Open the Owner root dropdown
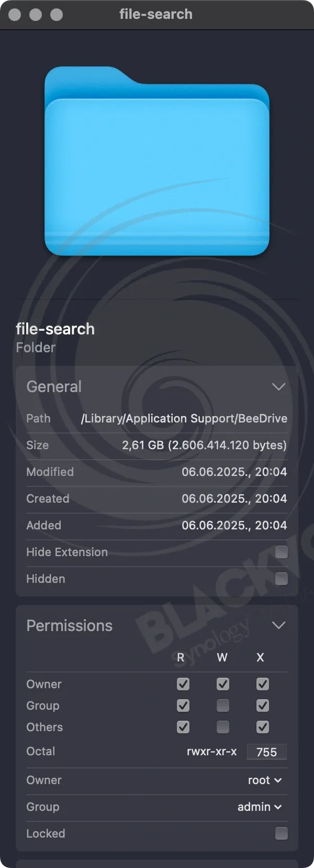The width and height of the screenshot is (314, 868). 265,780
